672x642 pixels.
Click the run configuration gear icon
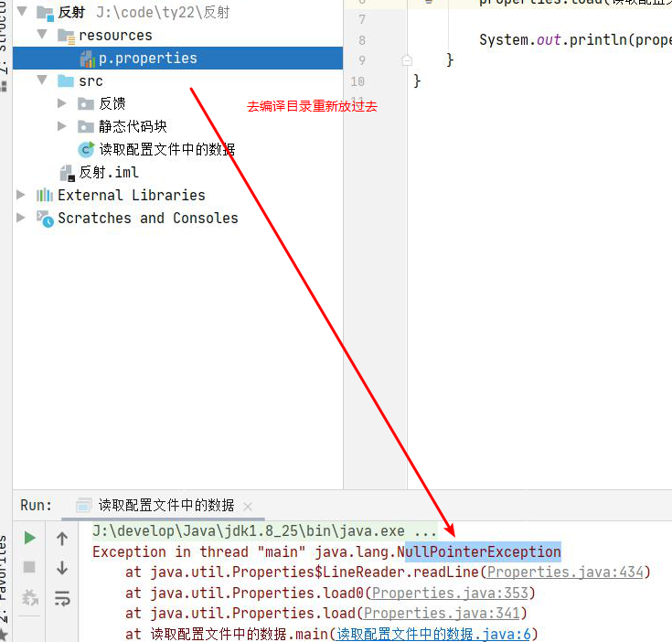click(x=29, y=597)
